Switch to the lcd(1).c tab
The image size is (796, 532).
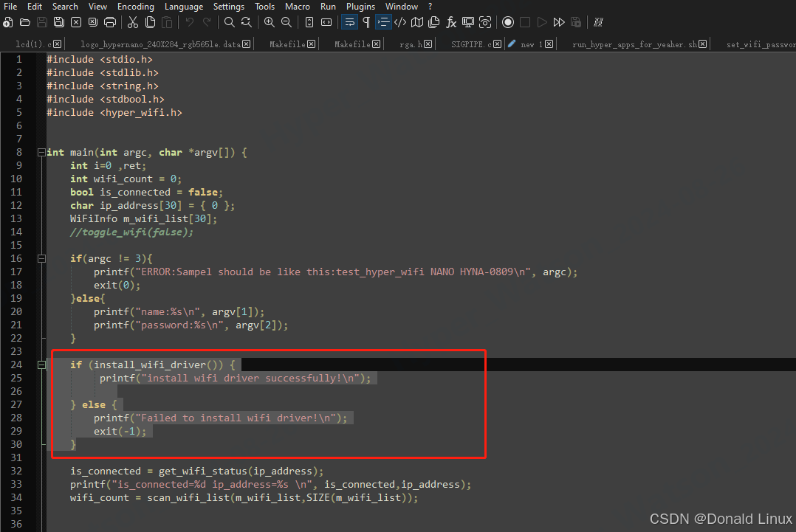click(x=33, y=44)
